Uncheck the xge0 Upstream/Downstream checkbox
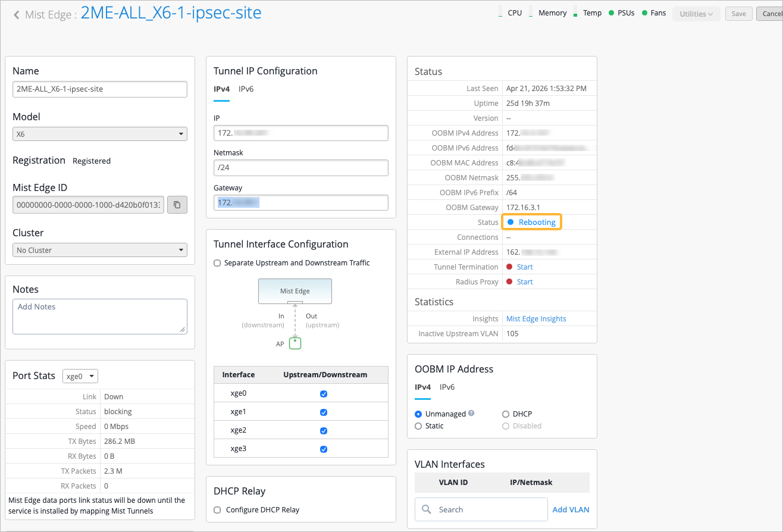This screenshot has width=783, height=532. pyautogui.click(x=324, y=394)
